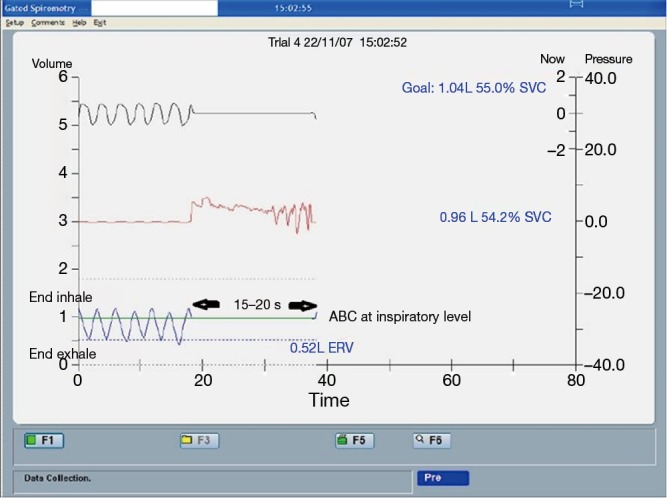
Task: Click the F3 folder button
Action: 198,440
